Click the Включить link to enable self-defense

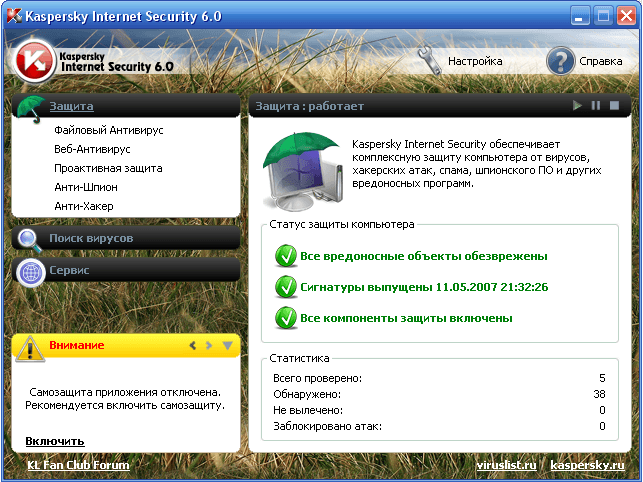pyautogui.click(x=54, y=441)
